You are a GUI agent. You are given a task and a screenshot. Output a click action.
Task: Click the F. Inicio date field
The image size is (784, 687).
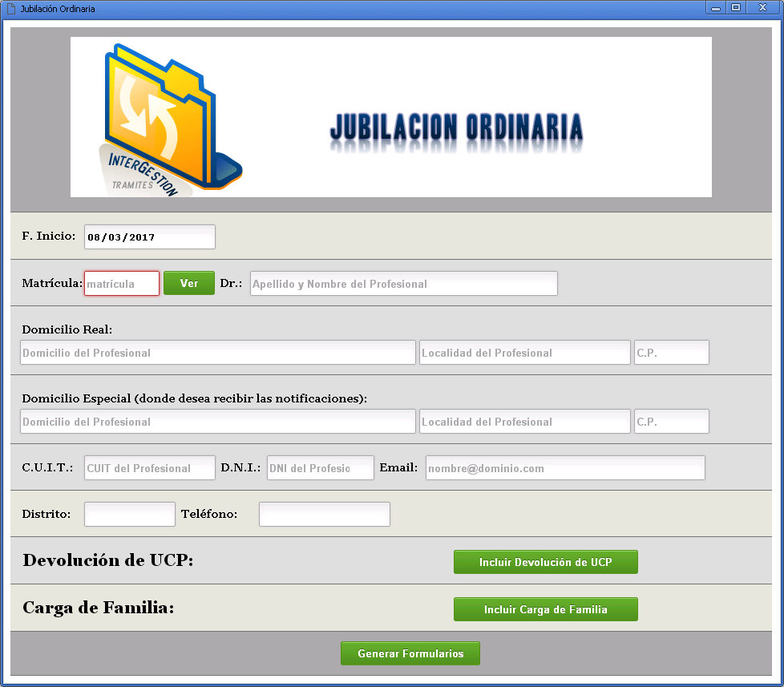click(149, 237)
